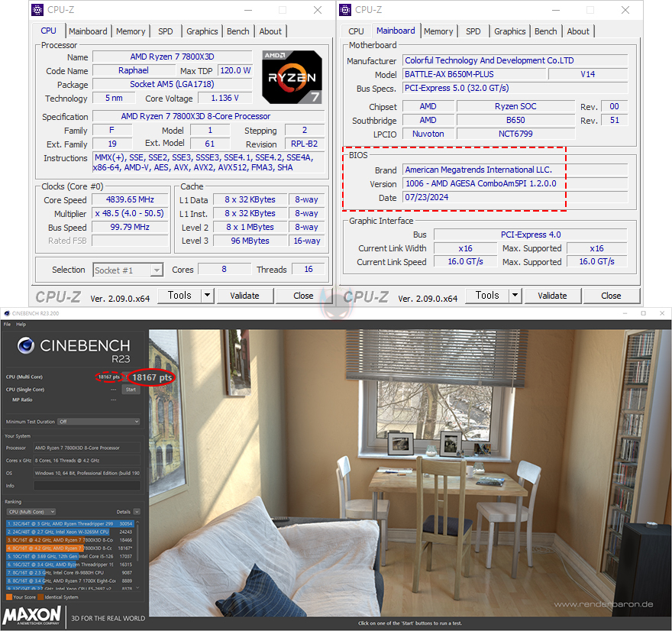
Task: Click the LPCIO value 'NCT6799'
Action: pyautogui.click(x=515, y=134)
